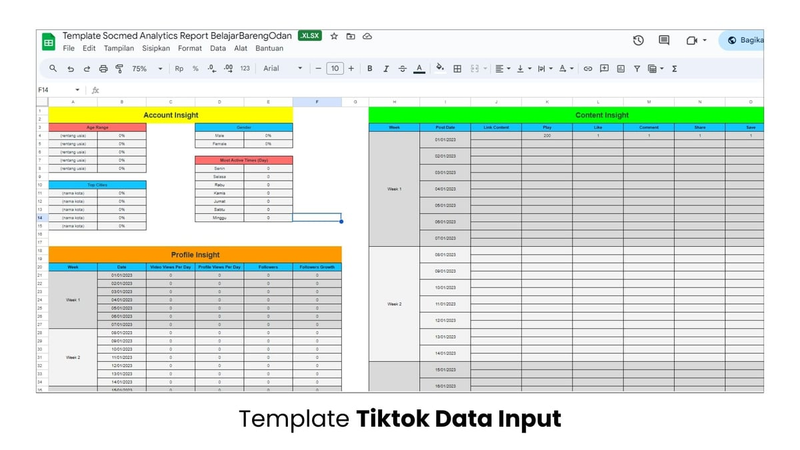800x450 pixels.
Task: Insert a chart
Action: click(x=620, y=68)
